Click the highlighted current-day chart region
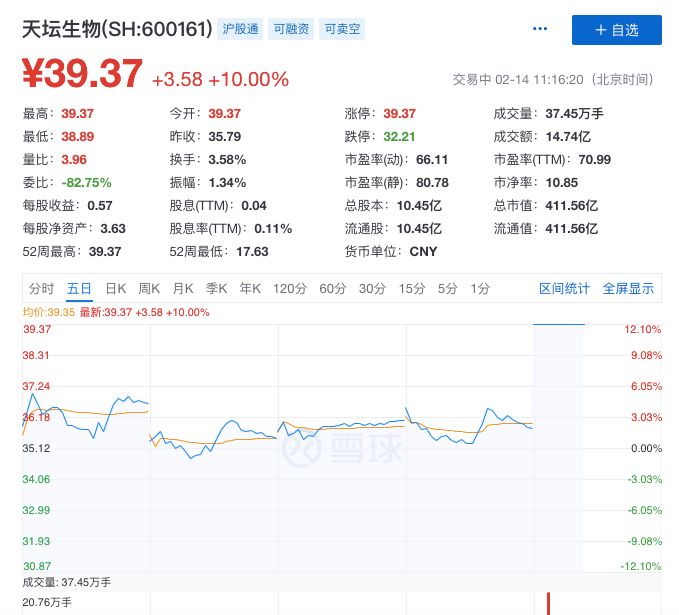This screenshot has height=615, width=679. click(x=559, y=447)
